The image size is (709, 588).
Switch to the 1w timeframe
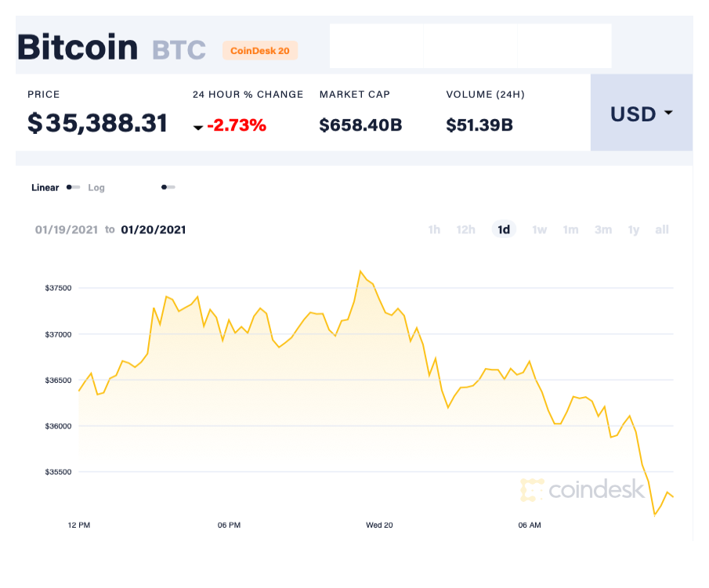539,229
